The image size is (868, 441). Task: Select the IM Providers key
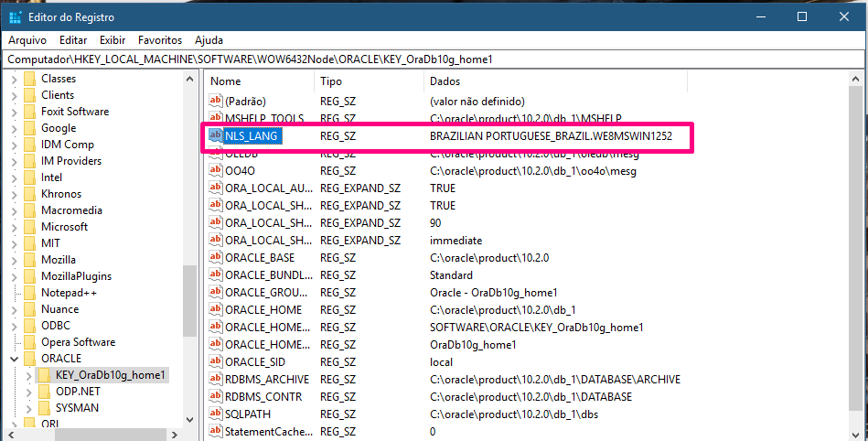pyautogui.click(x=71, y=161)
